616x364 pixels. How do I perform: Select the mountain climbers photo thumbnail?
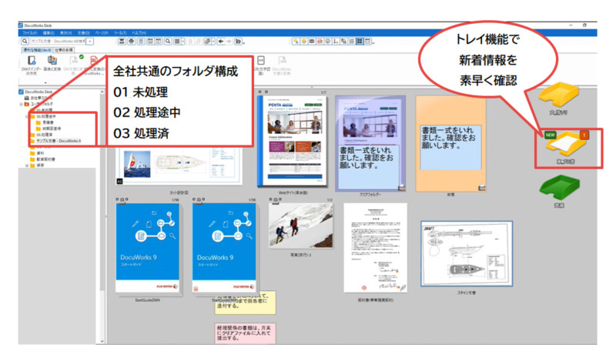coord(301,225)
